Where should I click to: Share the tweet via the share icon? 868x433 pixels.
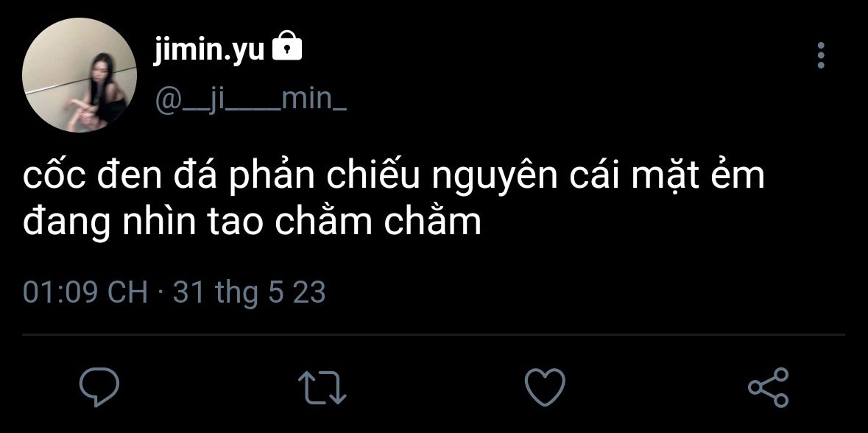[769, 387]
